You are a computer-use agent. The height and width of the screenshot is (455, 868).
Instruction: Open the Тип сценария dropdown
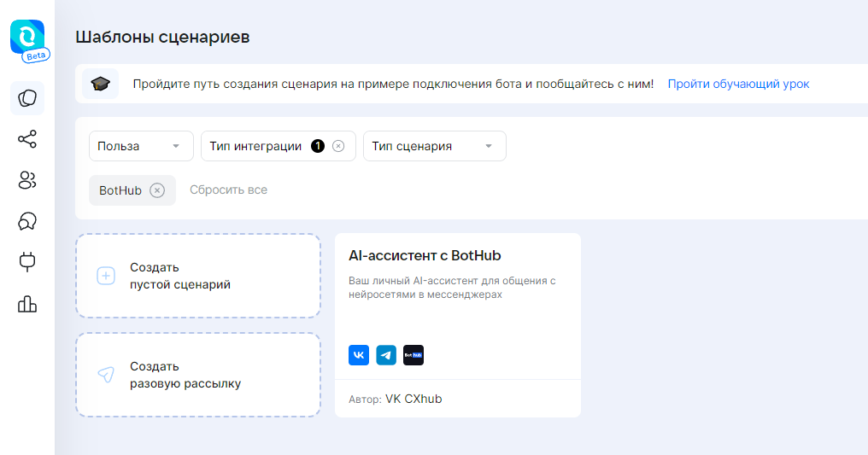pyautogui.click(x=435, y=146)
